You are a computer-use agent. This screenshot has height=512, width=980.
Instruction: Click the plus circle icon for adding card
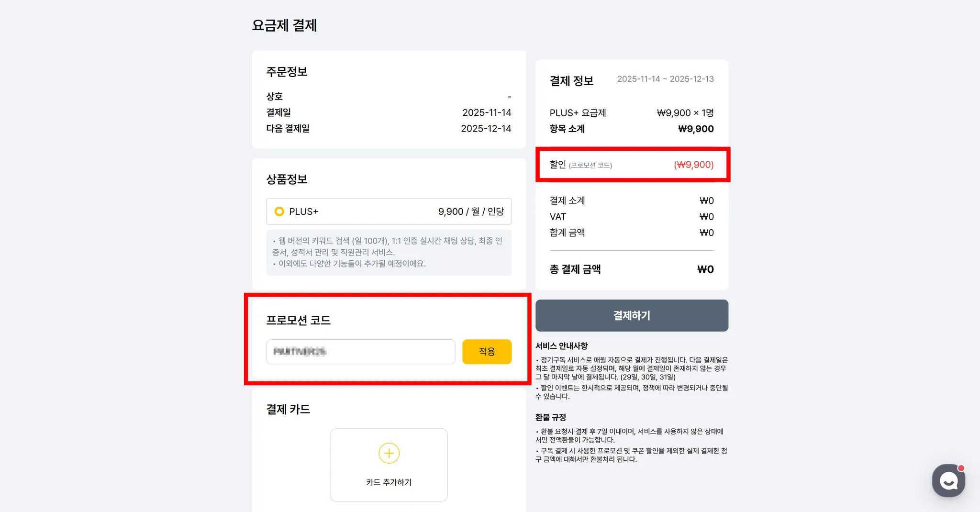(389, 453)
